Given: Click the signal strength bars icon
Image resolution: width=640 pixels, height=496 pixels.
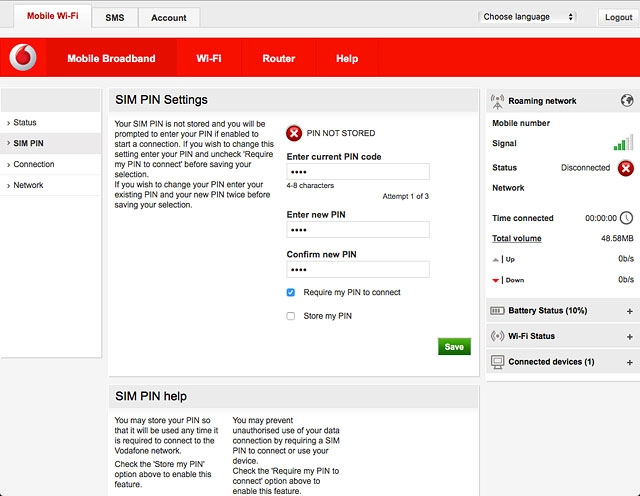Looking at the screenshot, I should click(x=623, y=144).
